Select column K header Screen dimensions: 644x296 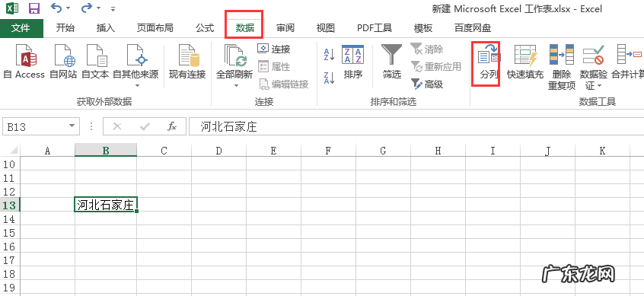(x=602, y=151)
